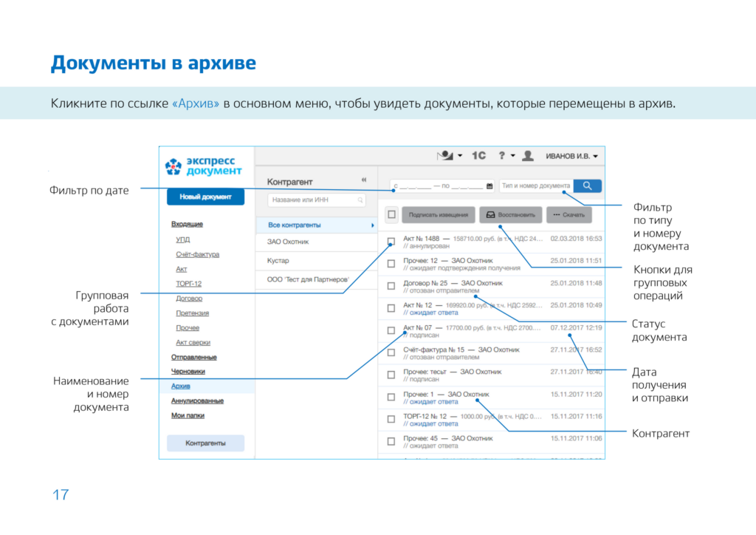This screenshot has height=535, width=756.
Task: Select contractor Кустар in list
Action: 317,261
